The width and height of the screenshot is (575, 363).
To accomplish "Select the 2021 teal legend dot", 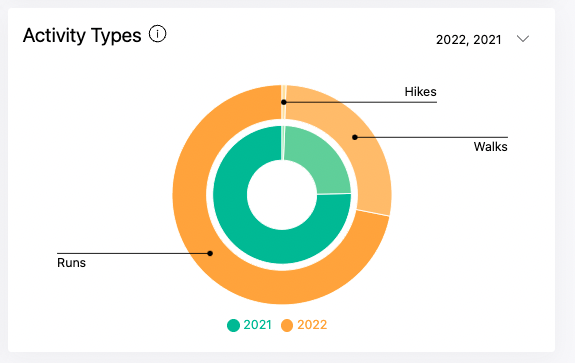I will (x=233, y=325).
